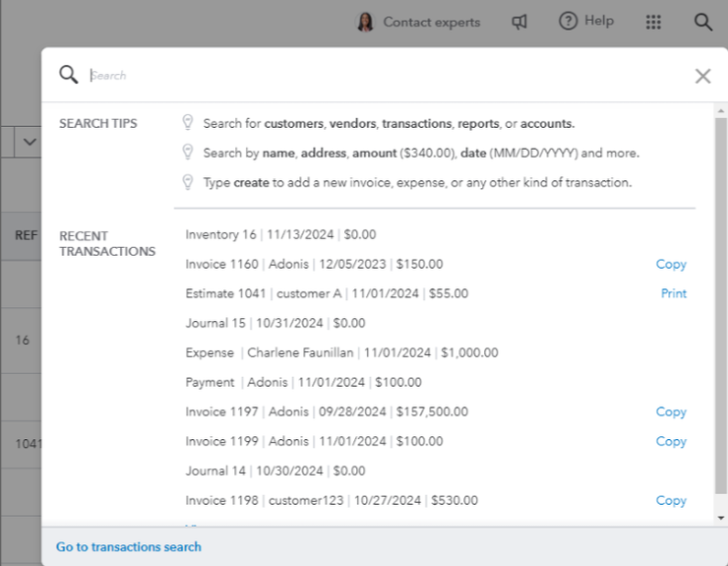Click the magnifier icon in top bar

[x=702, y=22]
